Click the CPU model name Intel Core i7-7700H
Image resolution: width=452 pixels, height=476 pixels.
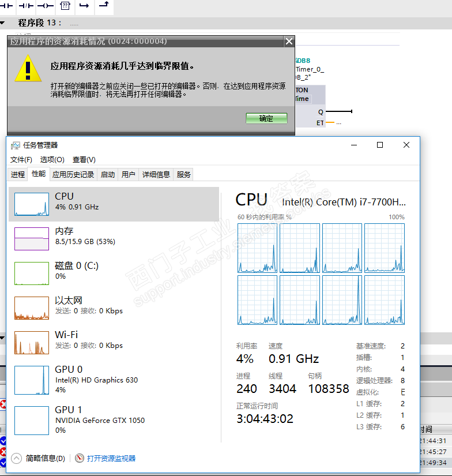point(344,202)
